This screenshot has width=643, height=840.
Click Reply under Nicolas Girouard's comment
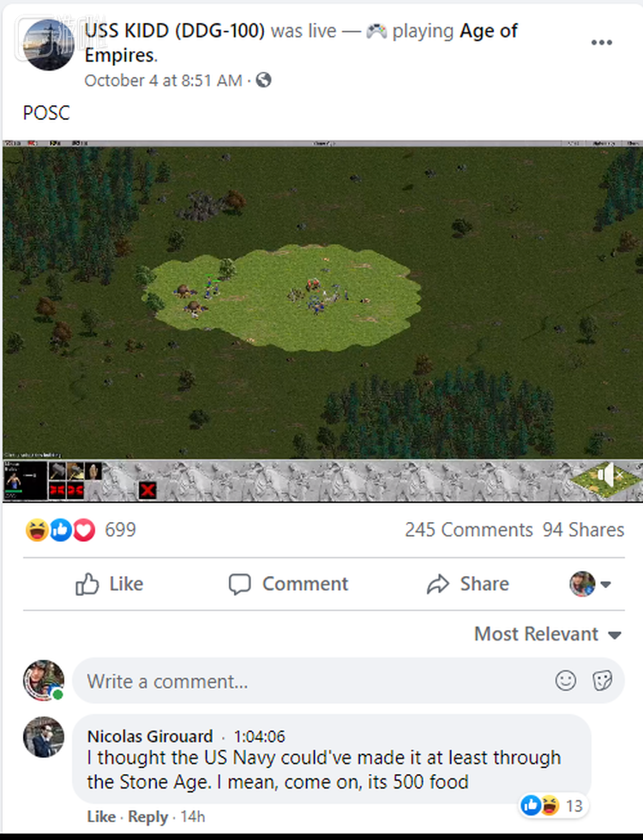coord(147,816)
